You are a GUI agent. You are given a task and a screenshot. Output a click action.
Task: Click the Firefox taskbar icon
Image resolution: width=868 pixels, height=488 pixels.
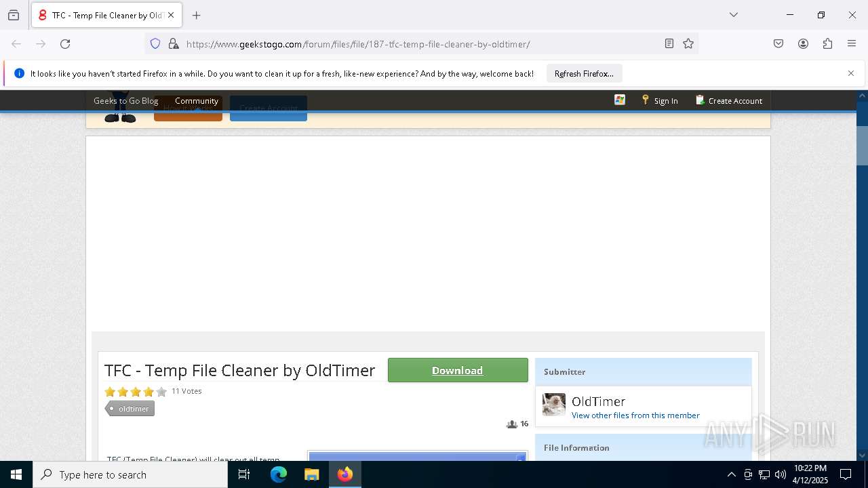pos(345,474)
